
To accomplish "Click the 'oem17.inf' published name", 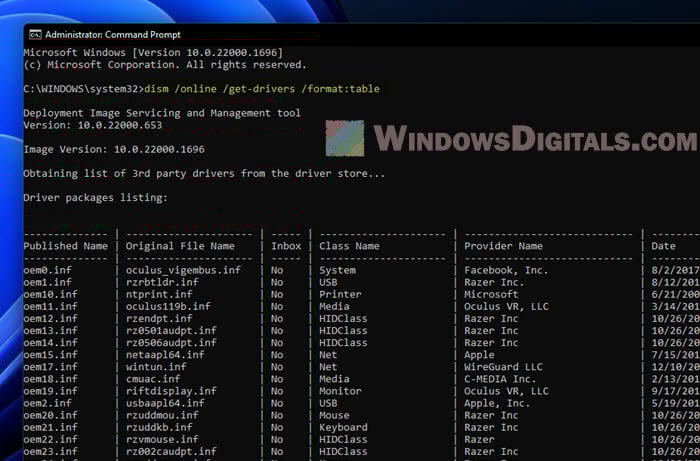I will [x=50, y=366].
